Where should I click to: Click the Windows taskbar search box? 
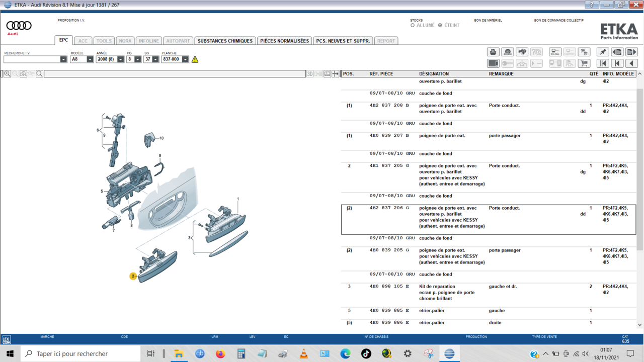(80, 354)
